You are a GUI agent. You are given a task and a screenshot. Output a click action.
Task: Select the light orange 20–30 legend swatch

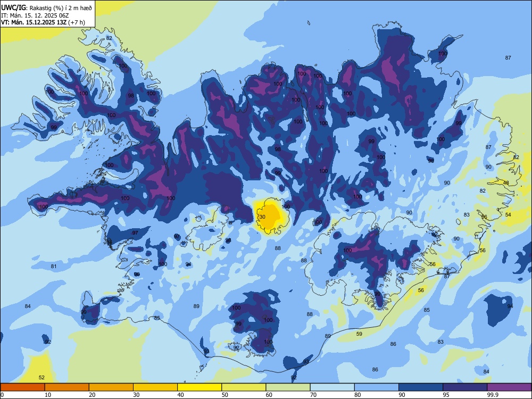(111, 387)
